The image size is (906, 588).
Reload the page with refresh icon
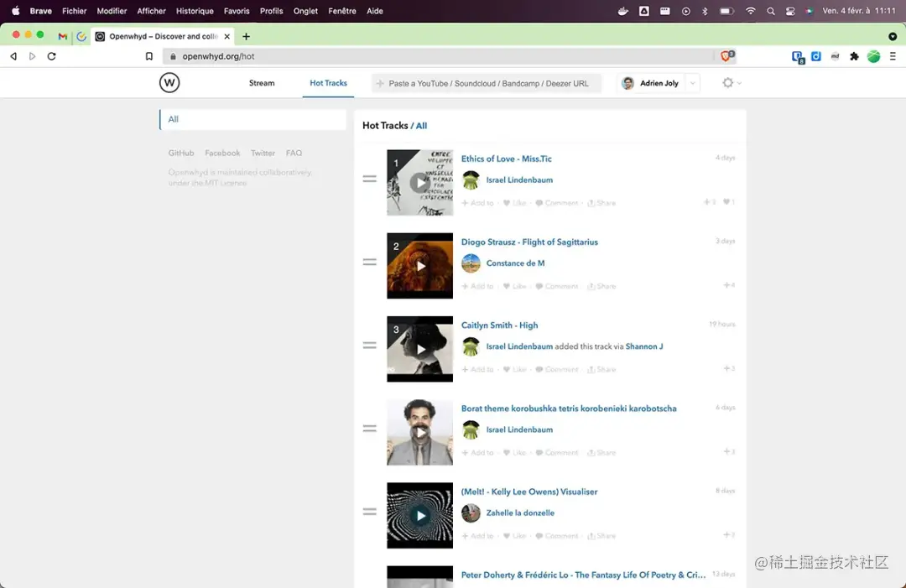point(51,56)
